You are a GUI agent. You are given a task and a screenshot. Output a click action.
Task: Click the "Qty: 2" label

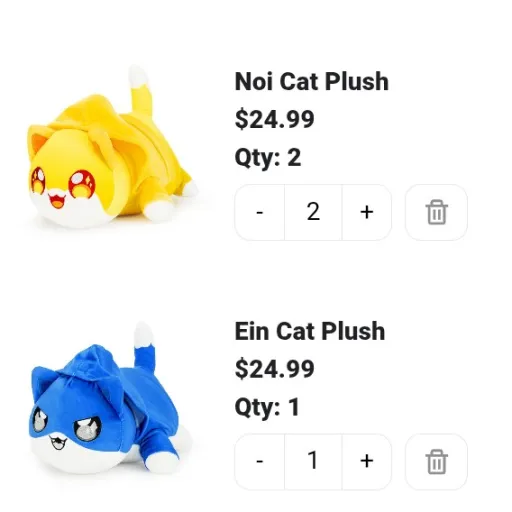click(268, 157)
